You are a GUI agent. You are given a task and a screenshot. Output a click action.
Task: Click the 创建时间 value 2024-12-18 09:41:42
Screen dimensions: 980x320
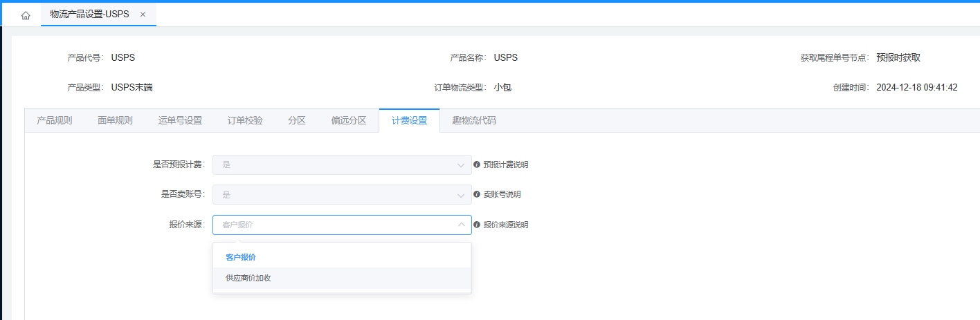917,88
